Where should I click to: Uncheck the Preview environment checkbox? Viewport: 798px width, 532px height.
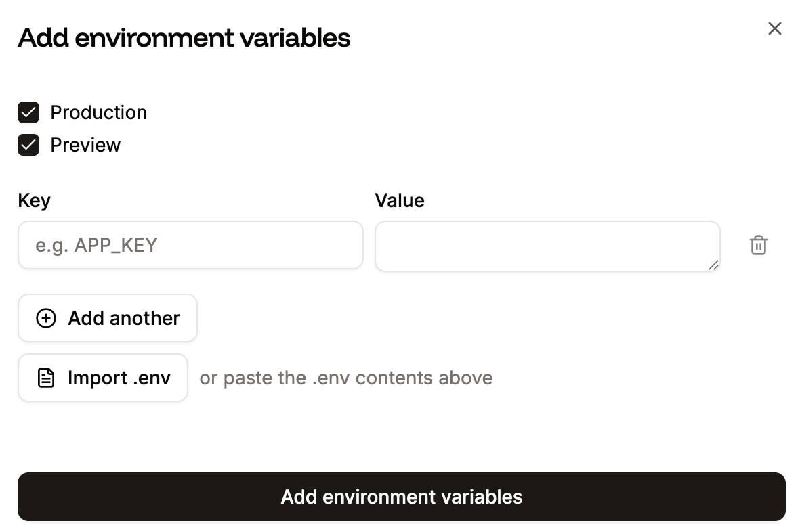[x=28, y=145]
